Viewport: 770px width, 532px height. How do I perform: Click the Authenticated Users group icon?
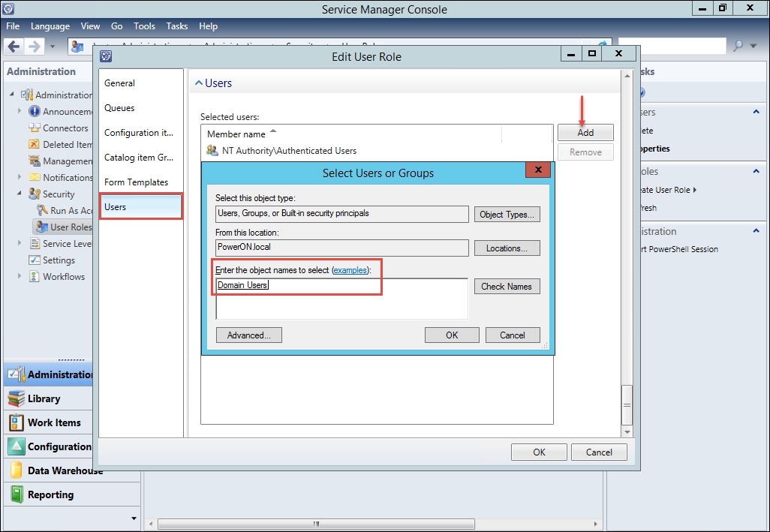point(212,150)
